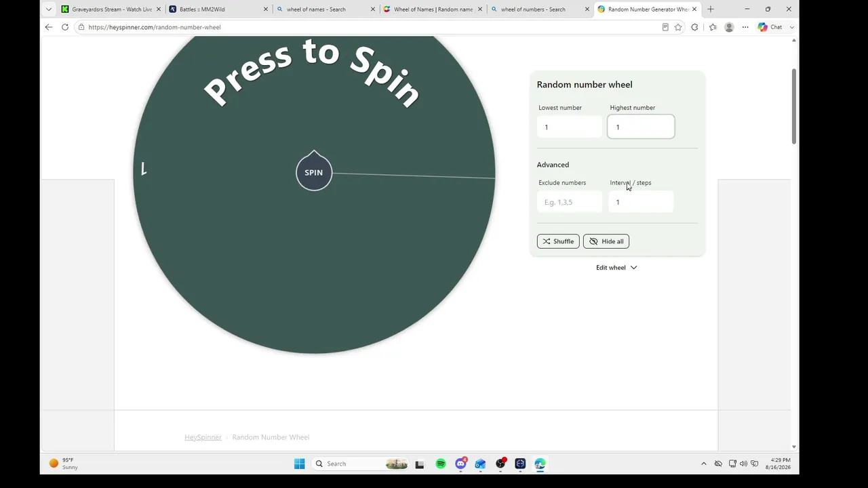
Task: Expand the Chat dropdown arrow
Action: coord(792,27)
